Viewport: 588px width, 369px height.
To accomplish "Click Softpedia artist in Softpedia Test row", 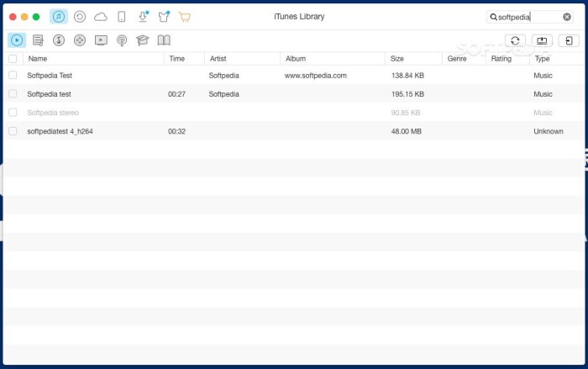I will click(224, 76).
